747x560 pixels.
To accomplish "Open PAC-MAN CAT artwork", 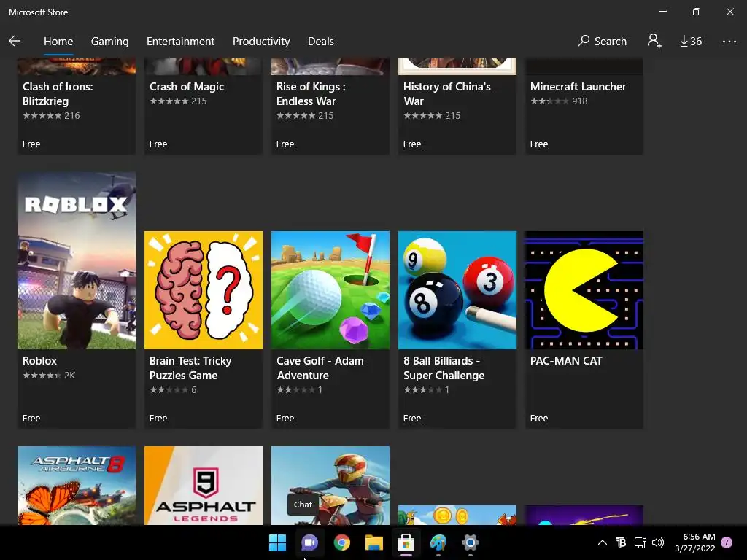I will 584,290.
